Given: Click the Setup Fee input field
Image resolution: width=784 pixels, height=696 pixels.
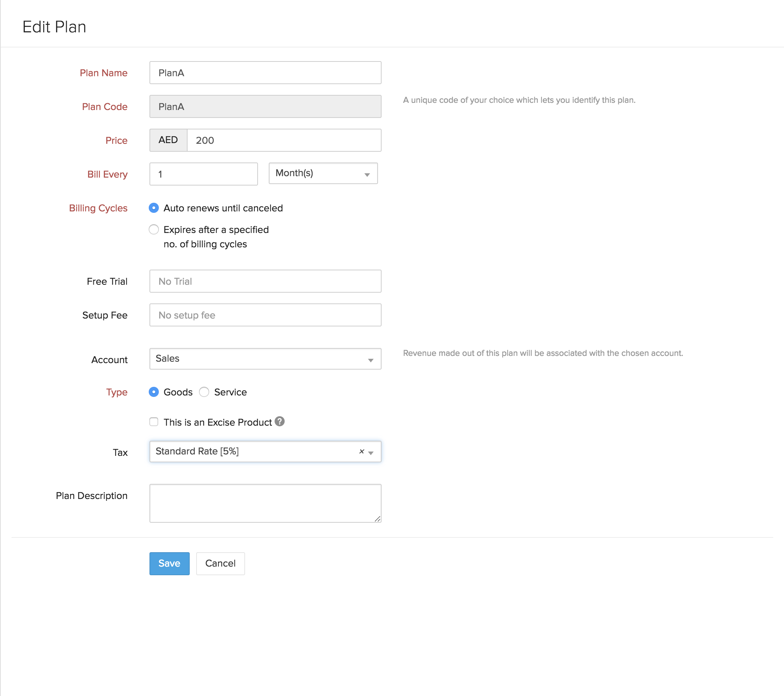Looking at the screenshot, I should pyautogui.click(x=265, y=315).
